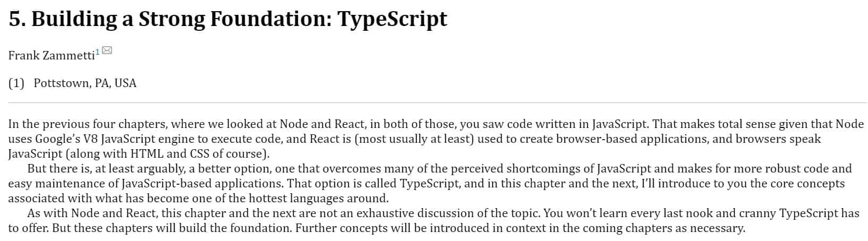Follow the superscript 1 affiliation link

(98, 51)
